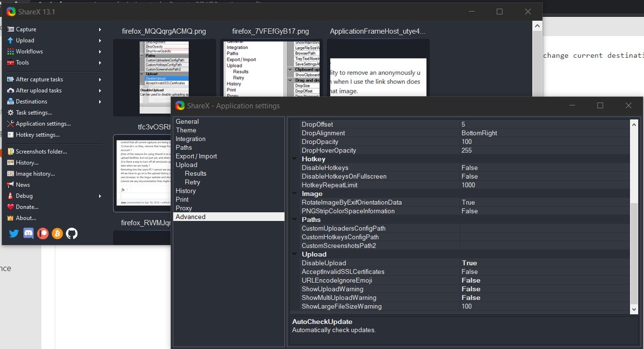Open Hotkey settings from sidebar
The height and width of the screenshot is (349, 644).
pos(38,135)
